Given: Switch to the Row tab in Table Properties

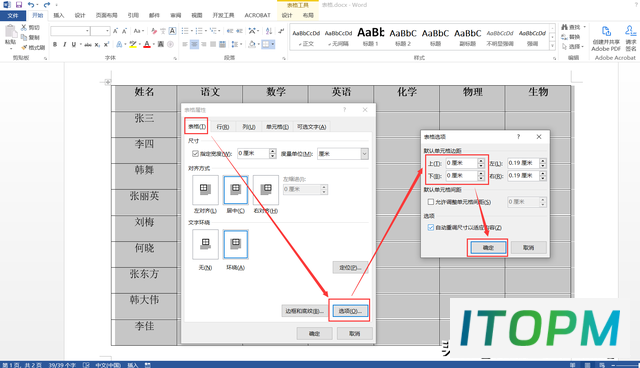Looking at the screenshot, I should tap(222, 127).
